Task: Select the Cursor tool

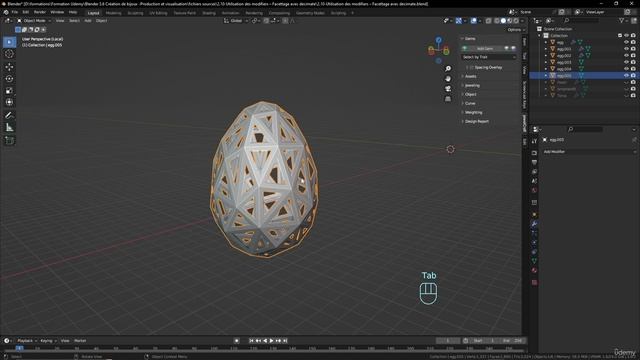Action: [x=9, y=54]
